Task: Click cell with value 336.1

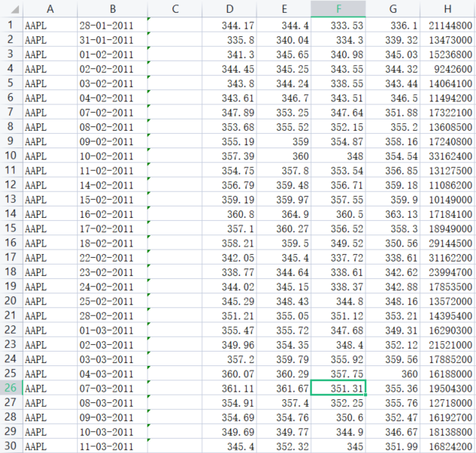Action: coord(393,25)
